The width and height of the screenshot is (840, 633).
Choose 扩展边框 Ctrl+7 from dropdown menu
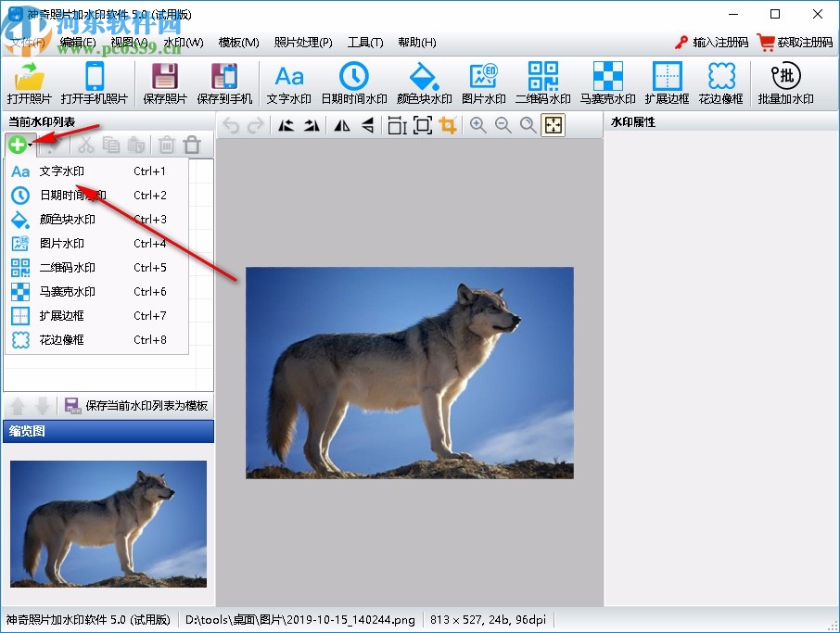coord(96,316)
